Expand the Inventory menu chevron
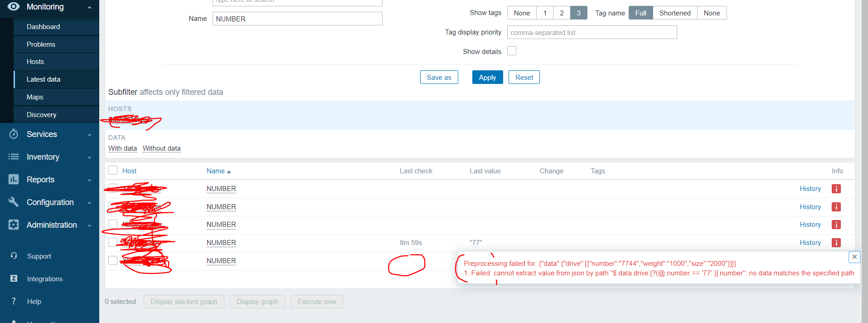 click(89, 157)
